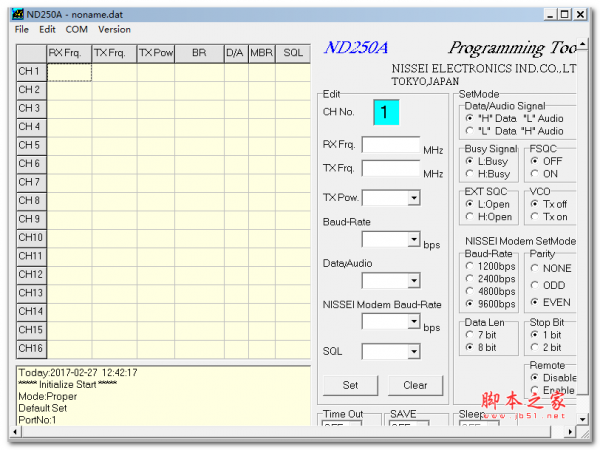Click the RX Frq. column header
This screenshot has height=450, width=600.
tap(69, 53)
